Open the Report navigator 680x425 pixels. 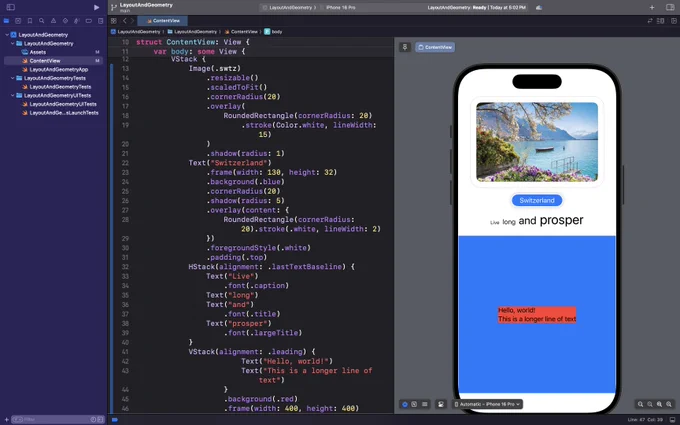101,21
